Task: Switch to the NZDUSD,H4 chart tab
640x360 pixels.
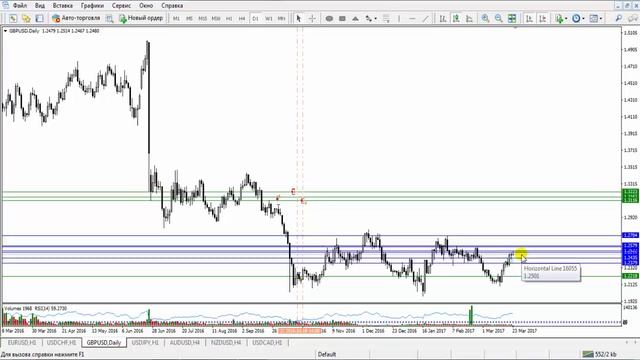Action: coord(226,343)
